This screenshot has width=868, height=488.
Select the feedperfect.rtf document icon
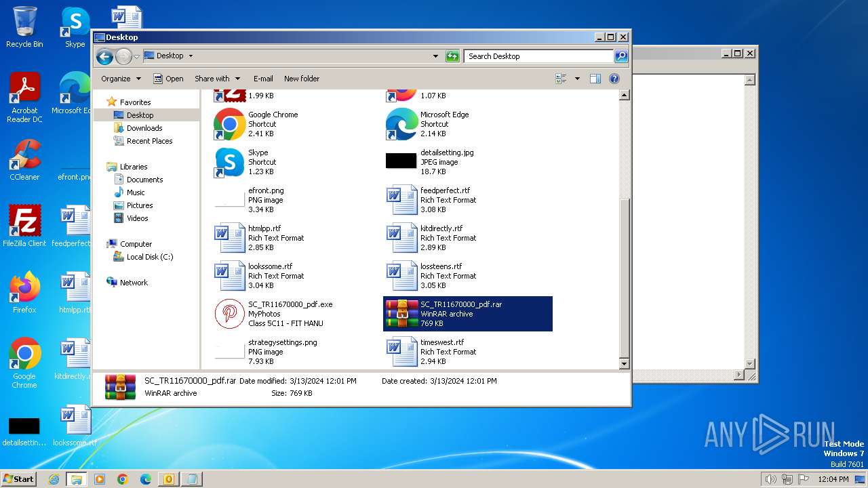401,200
